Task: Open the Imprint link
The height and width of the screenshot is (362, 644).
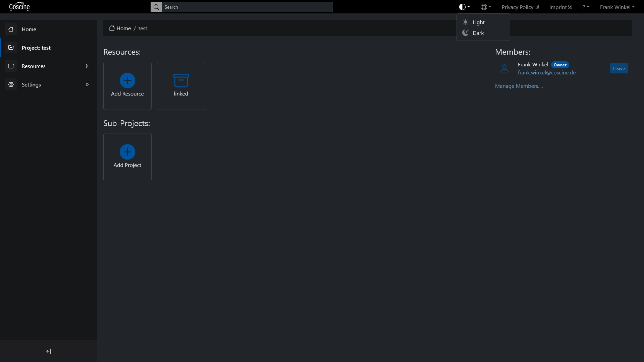Action: 560,7
